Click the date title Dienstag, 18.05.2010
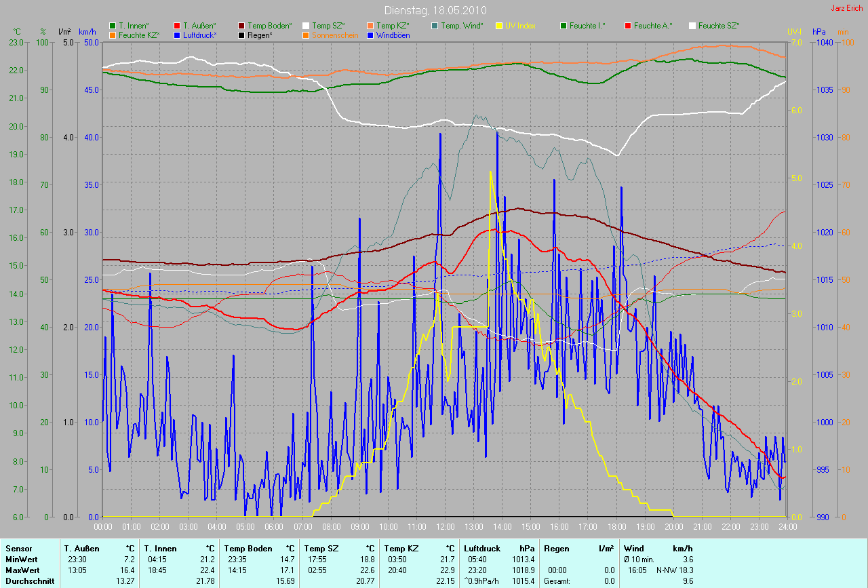The height and width of the screenshot is (588, 868). point(433,10)
